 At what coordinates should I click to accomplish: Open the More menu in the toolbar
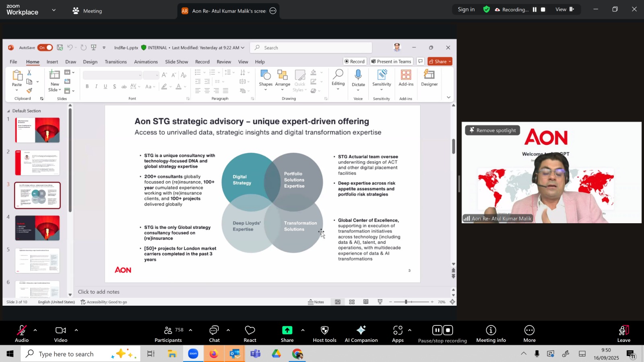pos(529,333)
